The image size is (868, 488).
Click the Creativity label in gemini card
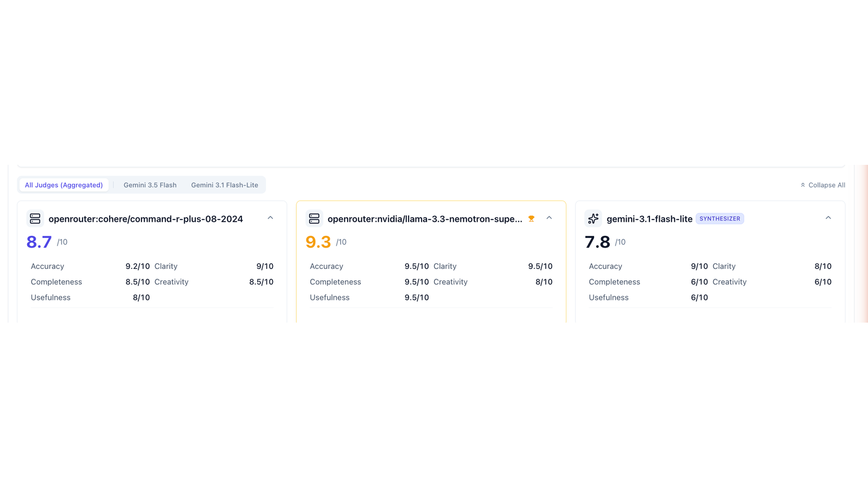click(x=730, y=282)
